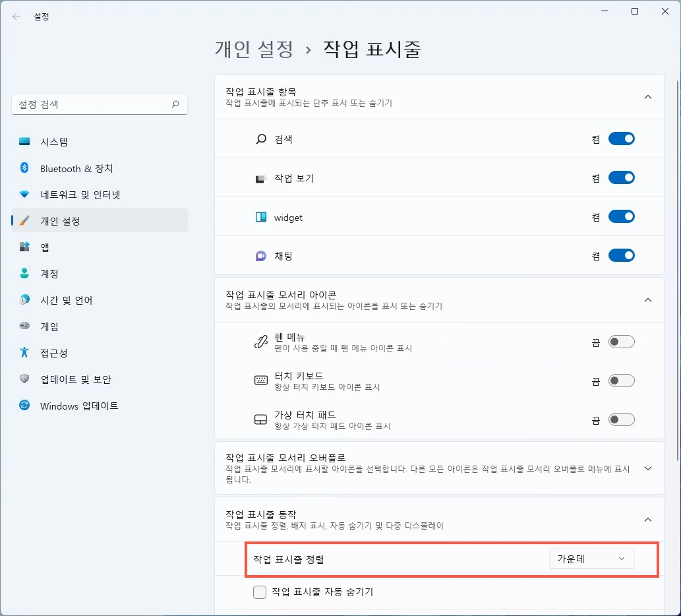This screenshot has width=681, height=616.
Task: Disable the 채팅 toggle
Action: (621, 255)
